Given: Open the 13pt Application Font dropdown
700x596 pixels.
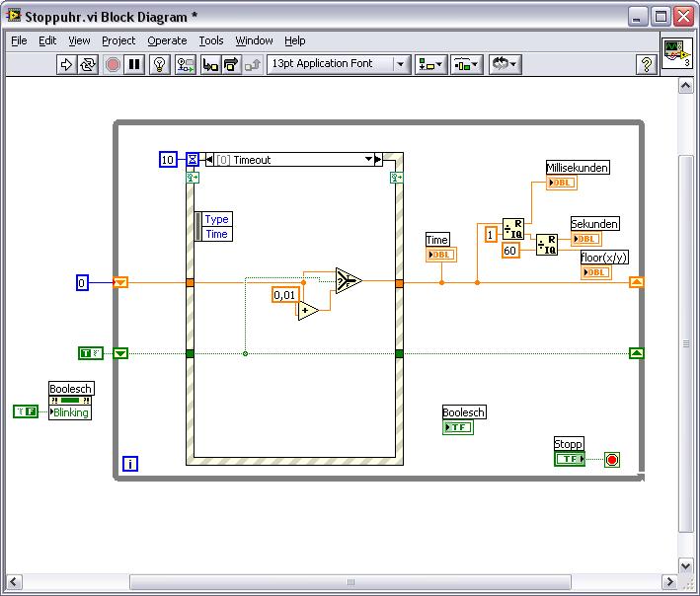Looking at the screenshot, I should coord(338,64).
